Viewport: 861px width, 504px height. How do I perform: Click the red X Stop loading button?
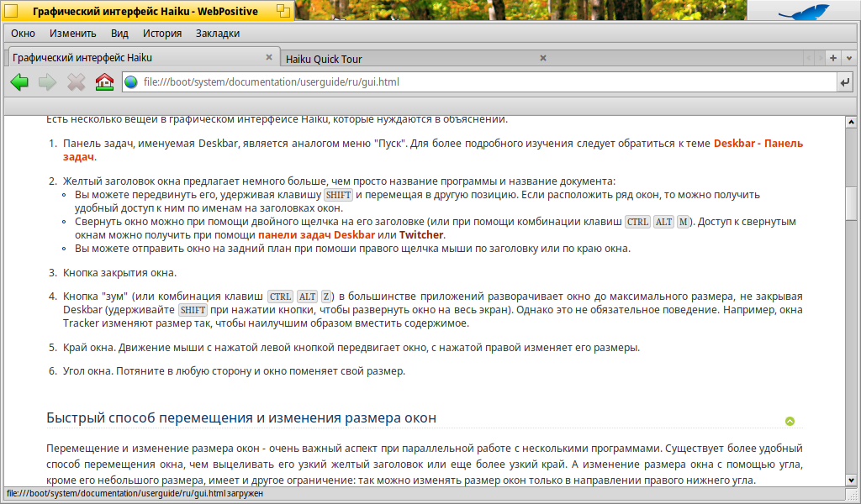click(x=76, y=82)
